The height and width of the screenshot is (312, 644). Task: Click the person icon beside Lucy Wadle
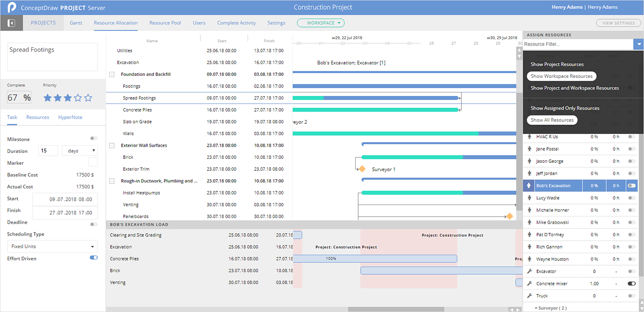coord(529,198)
